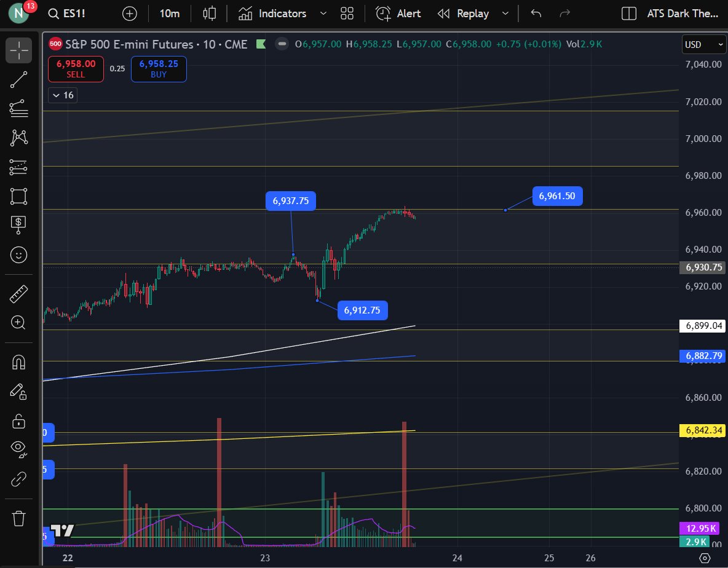The width and height of the screenshot is (728, 568).
Task: Redo the last chart action
Action: coord(564,14)
